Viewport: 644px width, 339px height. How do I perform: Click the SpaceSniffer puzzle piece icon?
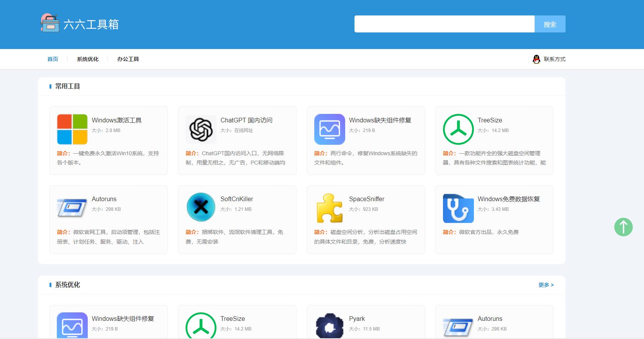tap(330, 208)
